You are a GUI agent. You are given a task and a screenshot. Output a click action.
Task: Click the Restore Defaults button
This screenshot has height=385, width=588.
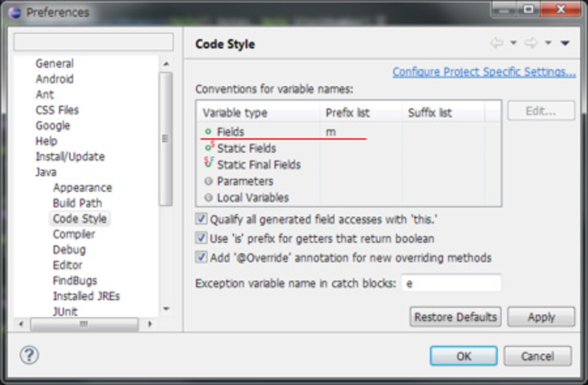455,317
